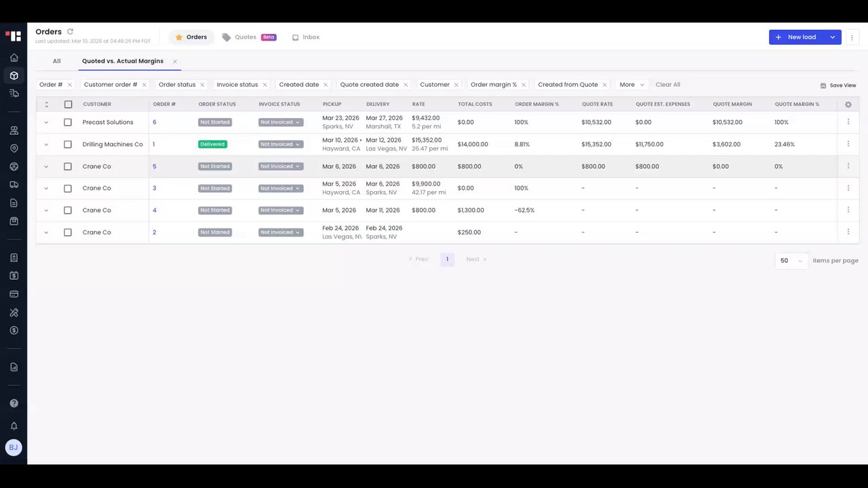The height and width of the screenshot is (488, 868).
Task: Expand the Drilling Machines Co row chevron
Action: point(46,144)
